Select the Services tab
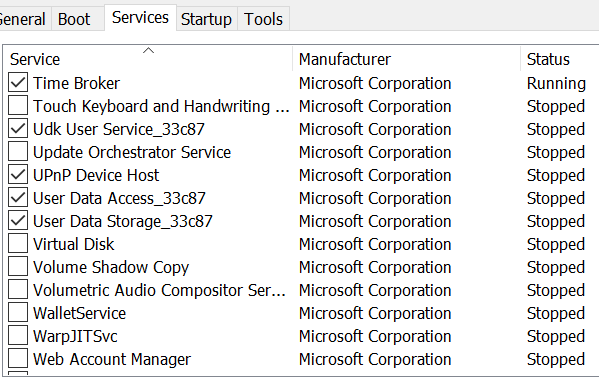599x380 pixels. pos(140,18)
